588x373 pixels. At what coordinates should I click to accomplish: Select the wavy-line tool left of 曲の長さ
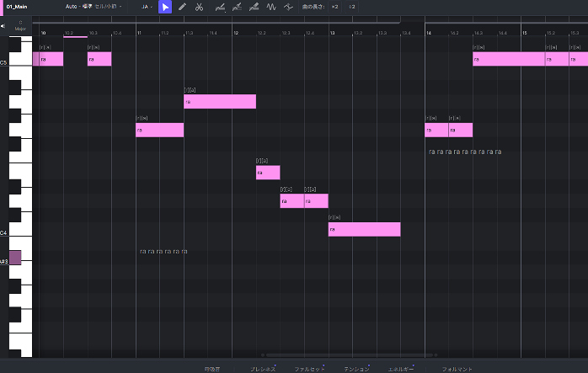(x=289, y=7)
